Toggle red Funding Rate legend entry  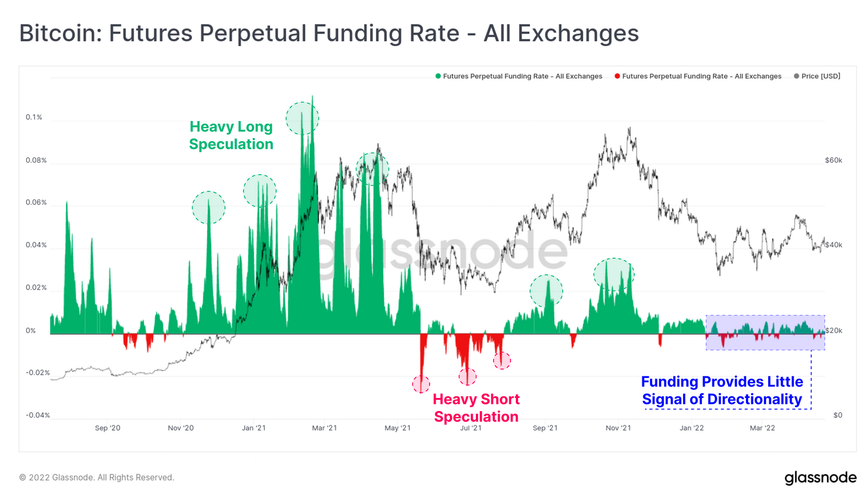pyautogui.click(x=698, y=76)
